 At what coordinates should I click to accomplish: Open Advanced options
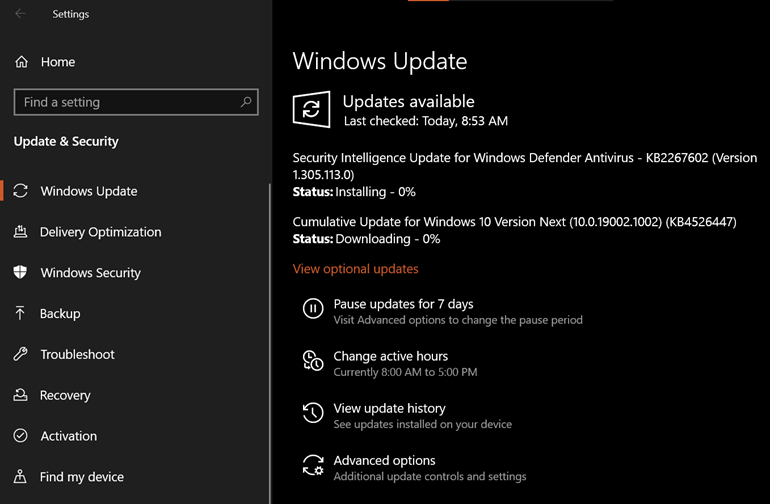tap(384, 460)
